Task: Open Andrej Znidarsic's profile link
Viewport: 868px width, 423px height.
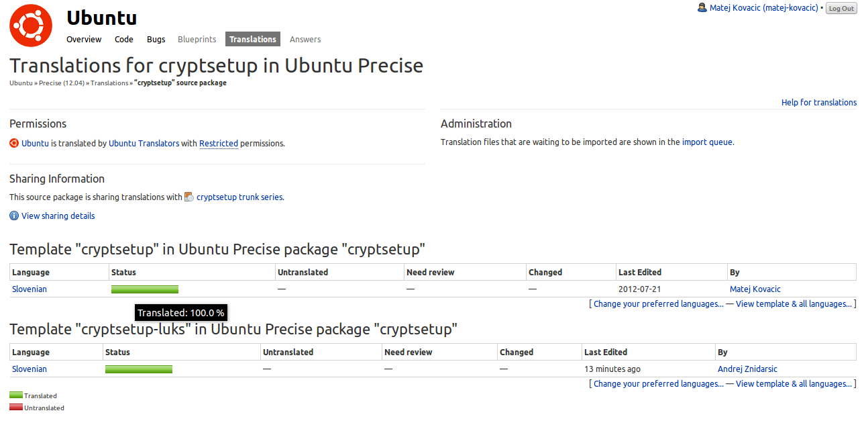Action: coord(747,369)
